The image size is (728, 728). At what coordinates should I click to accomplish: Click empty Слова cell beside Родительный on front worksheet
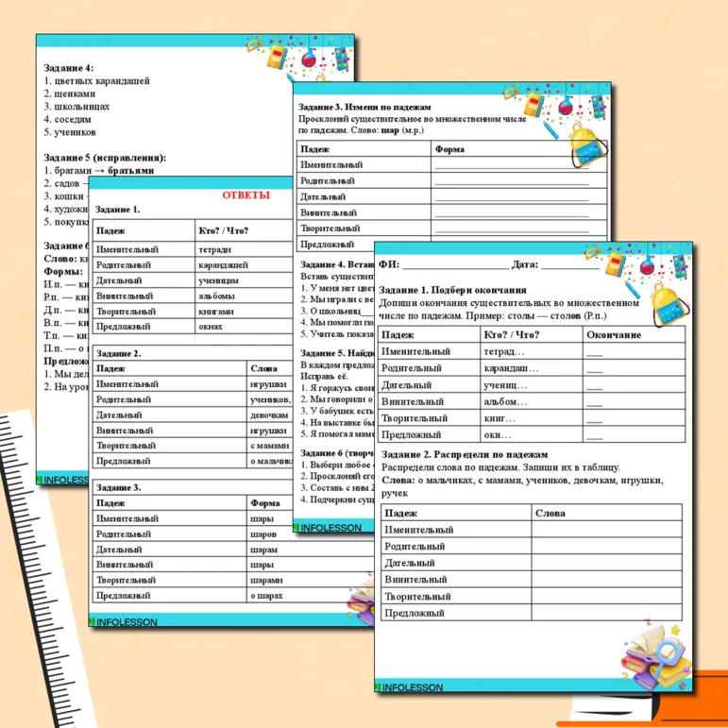coord(606,547)
